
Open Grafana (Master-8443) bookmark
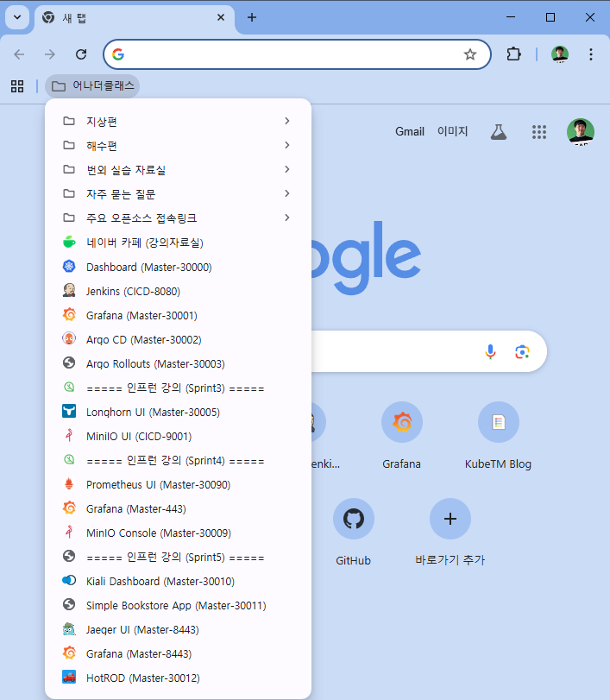[178, 653]
